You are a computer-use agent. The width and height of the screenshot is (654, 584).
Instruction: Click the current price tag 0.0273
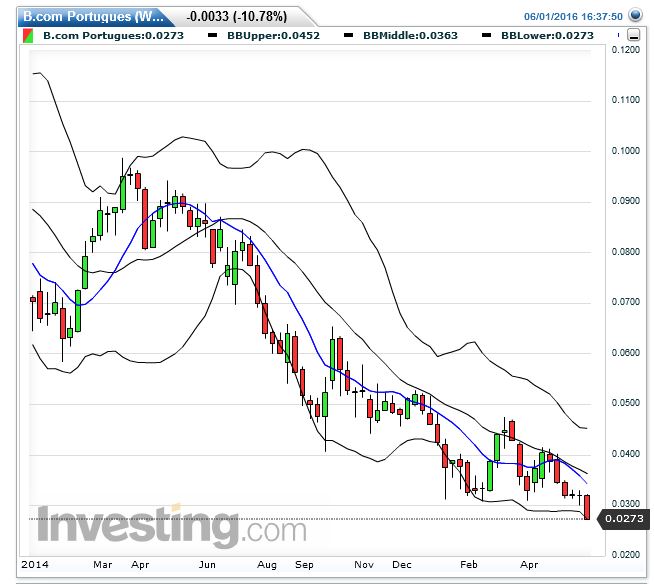coord(624,519)
